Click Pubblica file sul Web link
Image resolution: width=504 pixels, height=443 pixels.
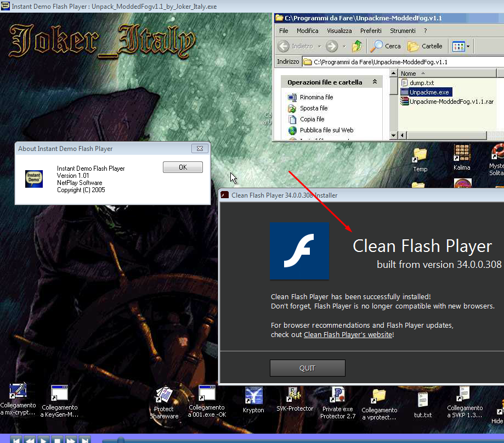click(326, 130)
